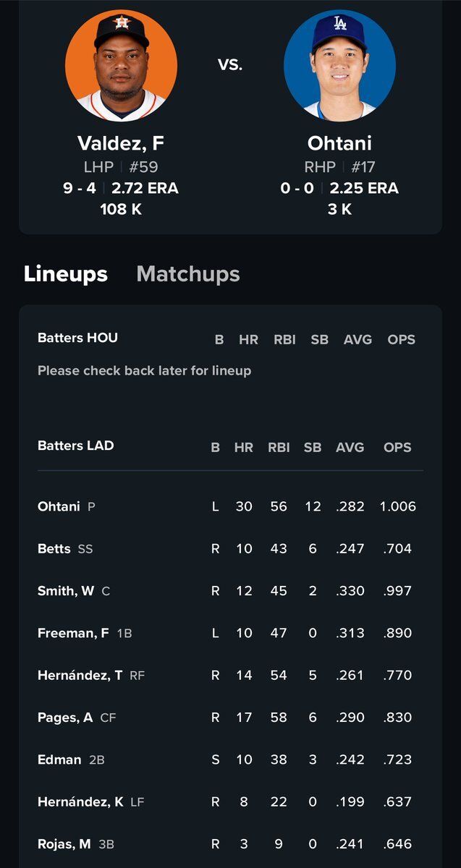Open Edman 2B player row
461x868 pixels.
tap(230, 759)
